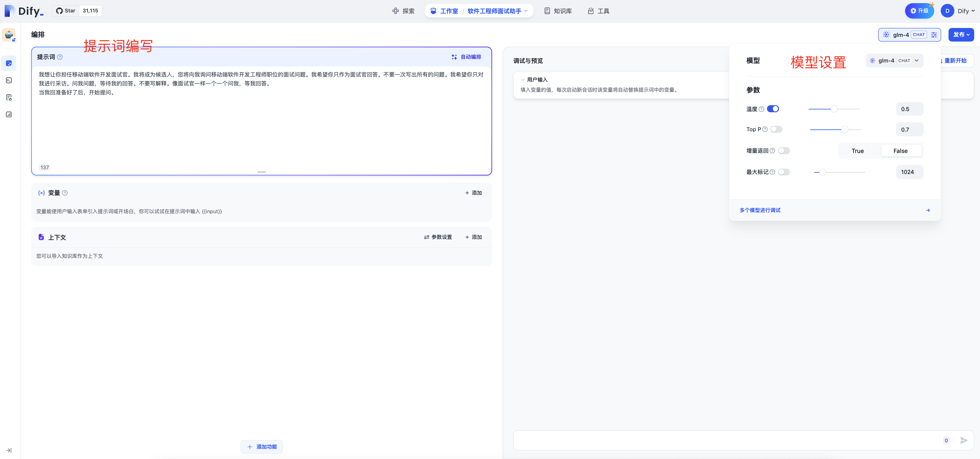Viewport: 980px width, 459px height.
Task: Open the API access terminal sidebar icon
Action: pos(9,80)
